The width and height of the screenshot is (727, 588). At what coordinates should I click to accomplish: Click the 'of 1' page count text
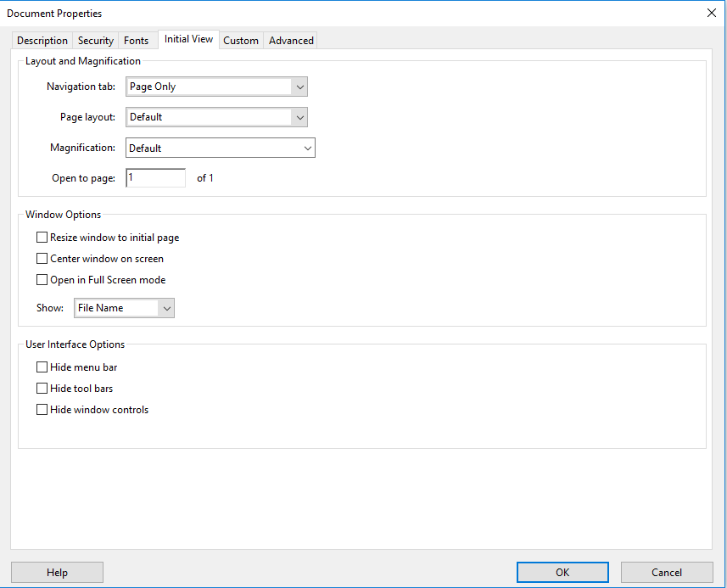[205, 178]
